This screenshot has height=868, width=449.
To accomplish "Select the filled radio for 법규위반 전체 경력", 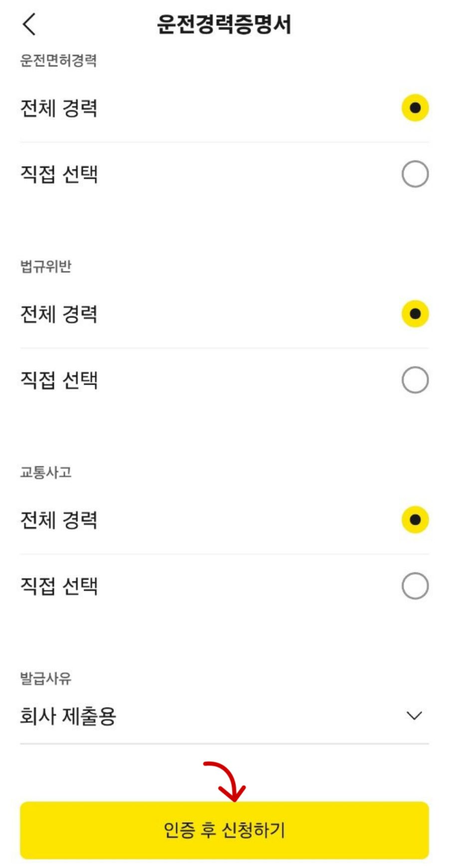I will pyautogui.click(x=415, y=315).
